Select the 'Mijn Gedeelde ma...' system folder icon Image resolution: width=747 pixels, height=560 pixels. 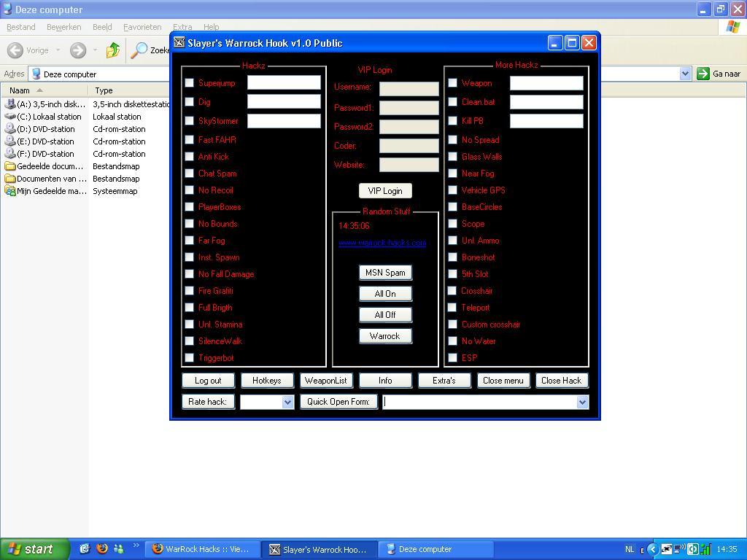10,190
